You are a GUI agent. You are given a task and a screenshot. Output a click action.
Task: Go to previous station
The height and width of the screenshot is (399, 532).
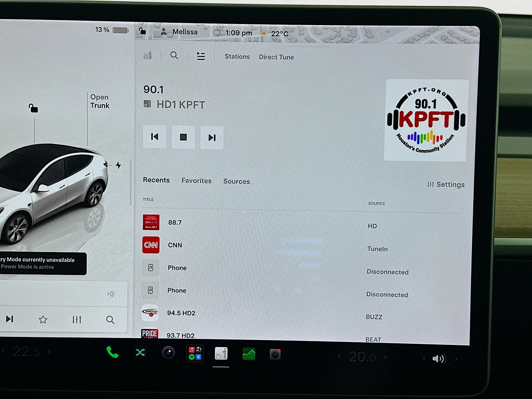pyautogui.click(x=155, y=137)
